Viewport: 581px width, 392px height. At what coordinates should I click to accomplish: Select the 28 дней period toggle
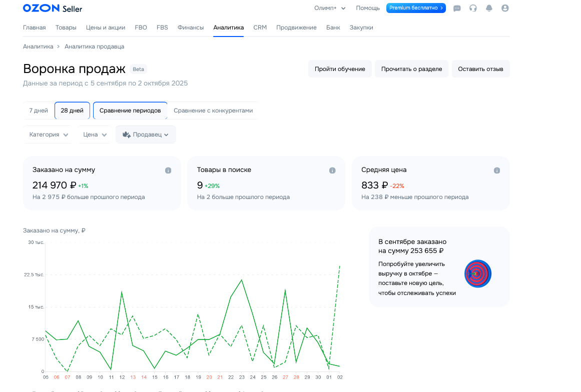click(72, 110)
